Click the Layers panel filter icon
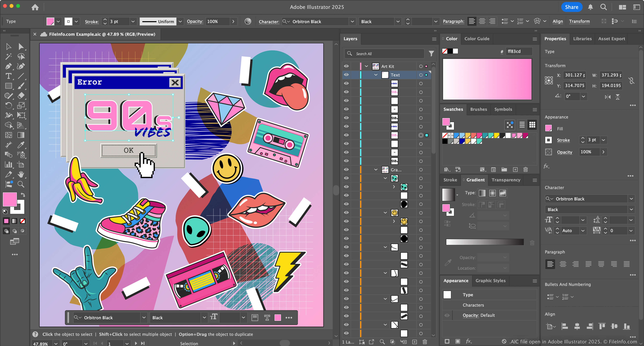Viewport: 644px width, 346px height. point(431,53)
